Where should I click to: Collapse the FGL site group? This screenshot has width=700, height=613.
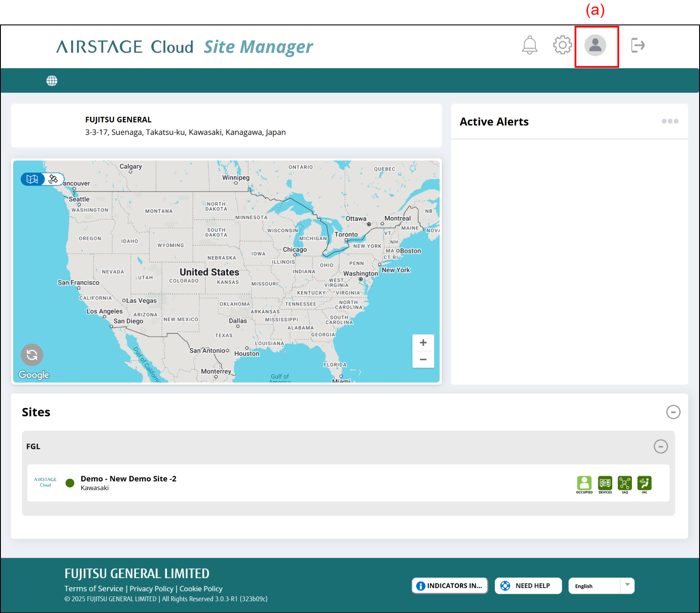(660, 446)
